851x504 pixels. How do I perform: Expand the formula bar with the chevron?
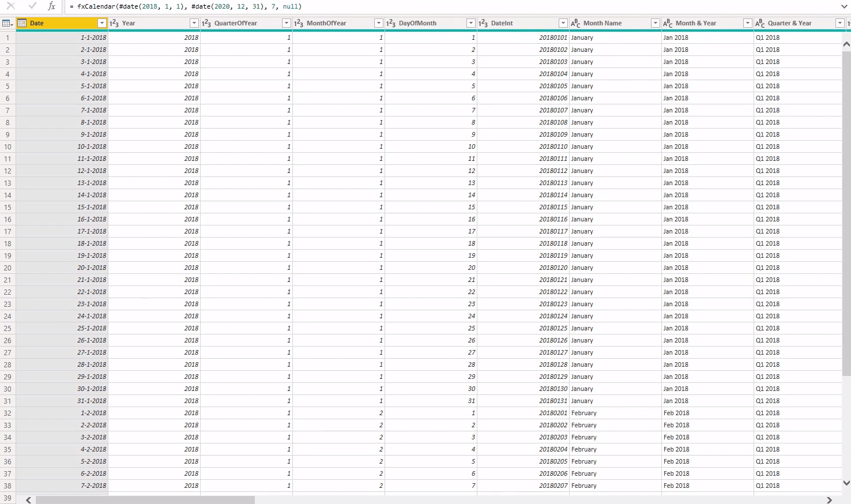(844, 6)
